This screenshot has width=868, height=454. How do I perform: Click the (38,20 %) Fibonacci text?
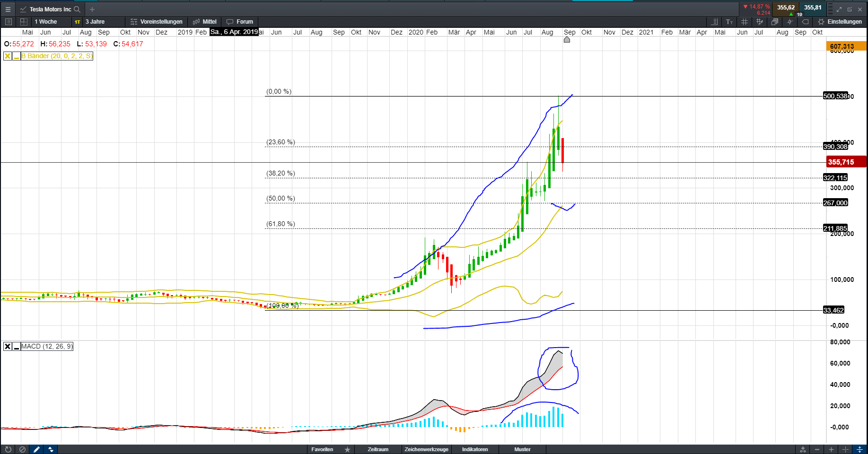(281, 174)
